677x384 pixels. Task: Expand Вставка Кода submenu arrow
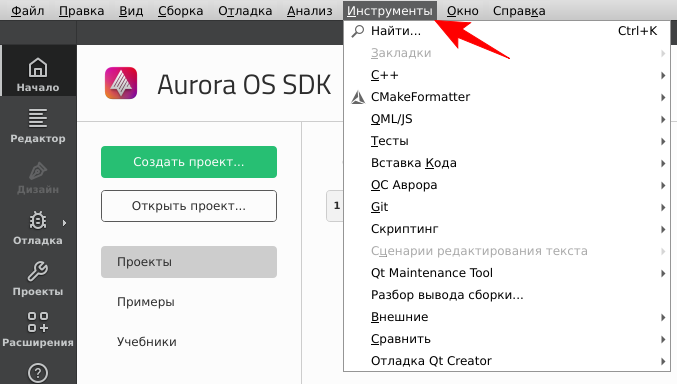point(663,164)
